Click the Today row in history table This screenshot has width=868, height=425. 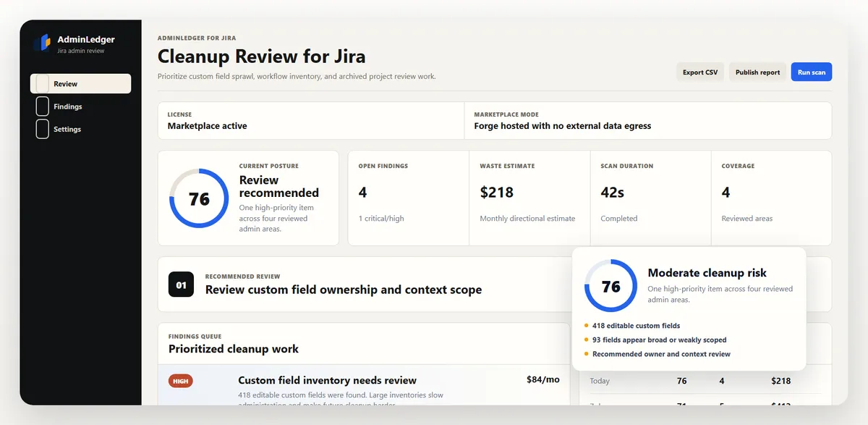705,381
